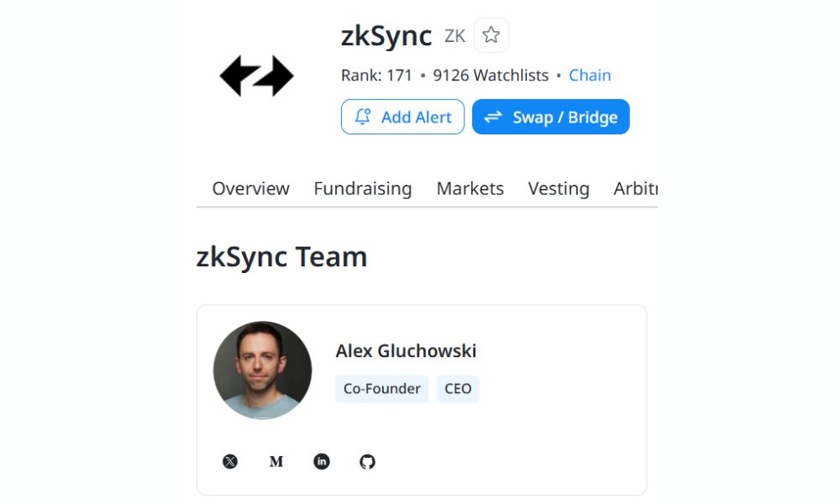The height and width of the screenshot is (504, 840).
Task: Click the Add Alert button
Action: click(x=402, y=117)
